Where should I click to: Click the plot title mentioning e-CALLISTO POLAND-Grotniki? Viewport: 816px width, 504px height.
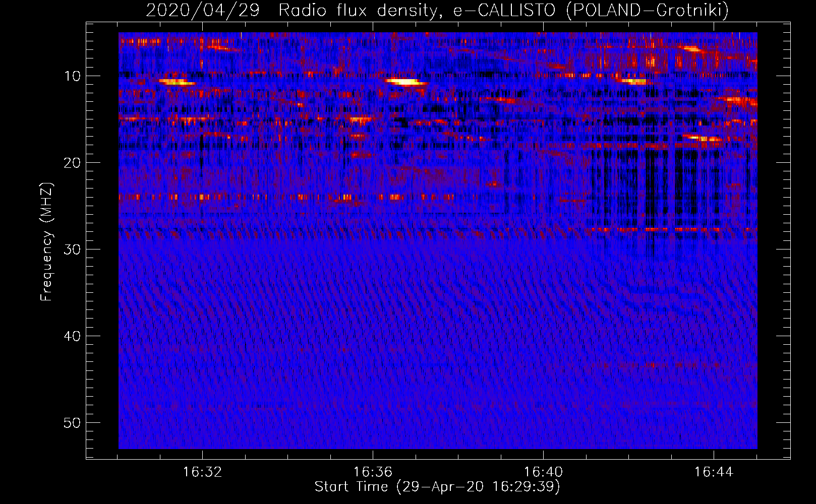(437, 10)
